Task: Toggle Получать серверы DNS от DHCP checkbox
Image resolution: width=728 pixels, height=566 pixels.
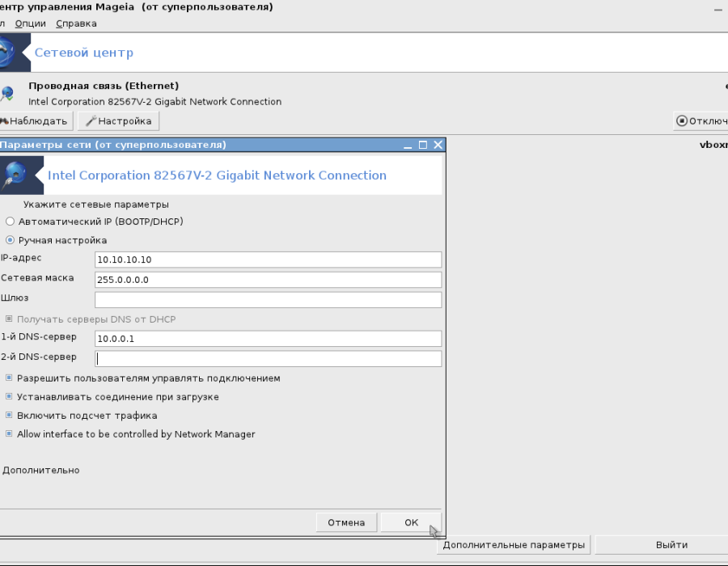Action: tap(9, 319)
